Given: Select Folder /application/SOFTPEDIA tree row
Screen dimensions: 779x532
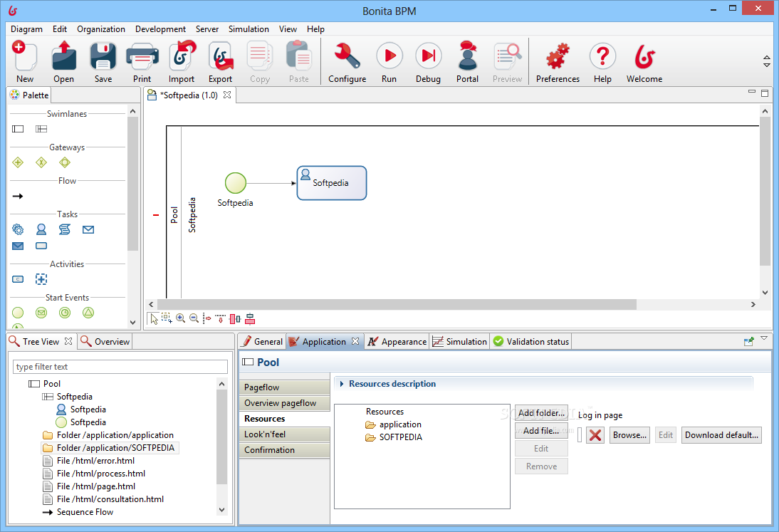Looking at the screenshot, I should 109,447.
